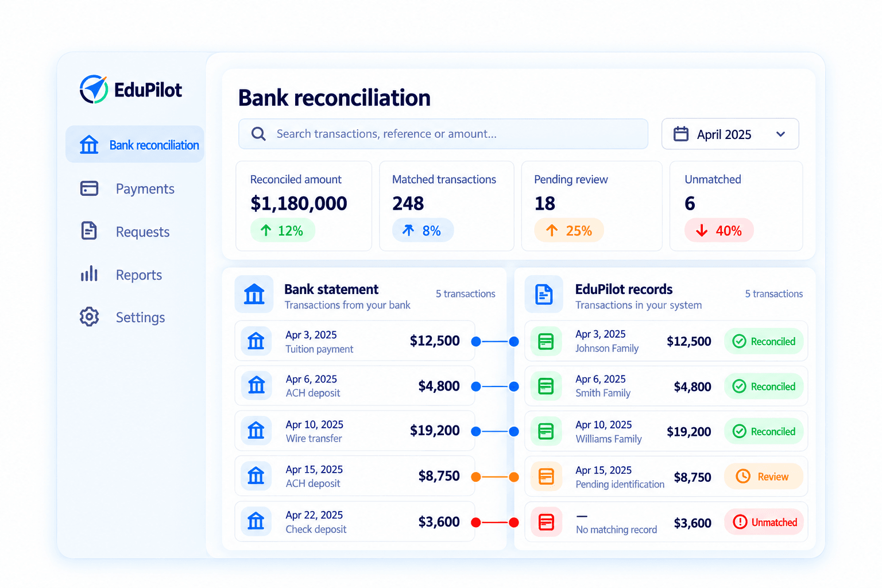Click the Review badge on Apr 15 record
Viewport: 882px width, 588px height.
click(x=764, y=477)
